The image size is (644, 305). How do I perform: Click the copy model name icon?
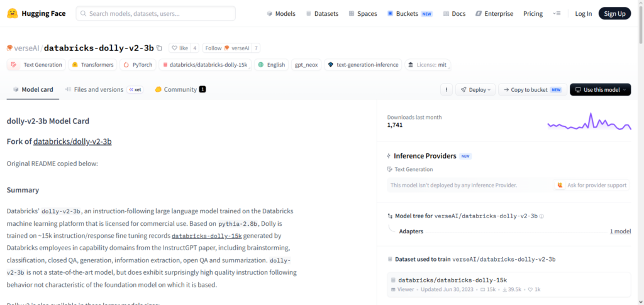[x=159, y=48]
